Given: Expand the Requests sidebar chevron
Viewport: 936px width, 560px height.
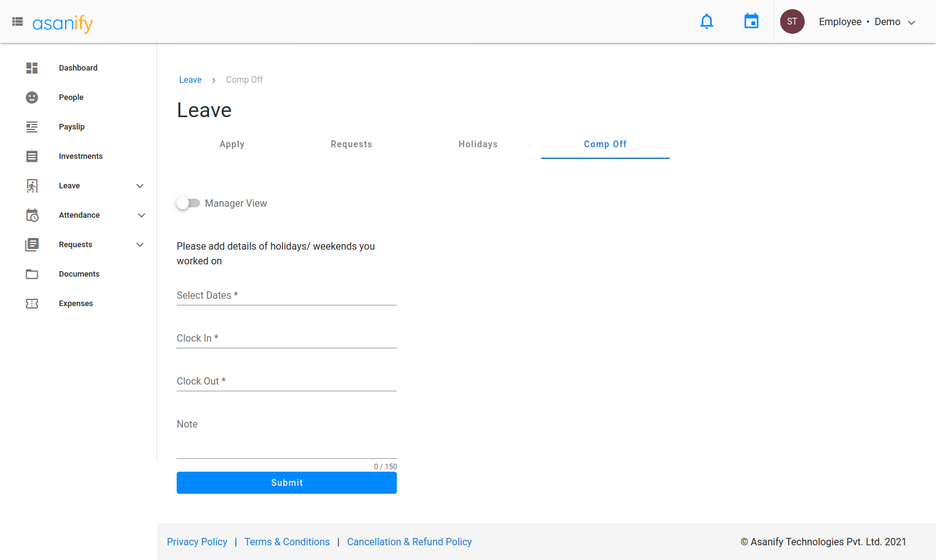Looking at the screenshot, I should click(x=140, y=245).
